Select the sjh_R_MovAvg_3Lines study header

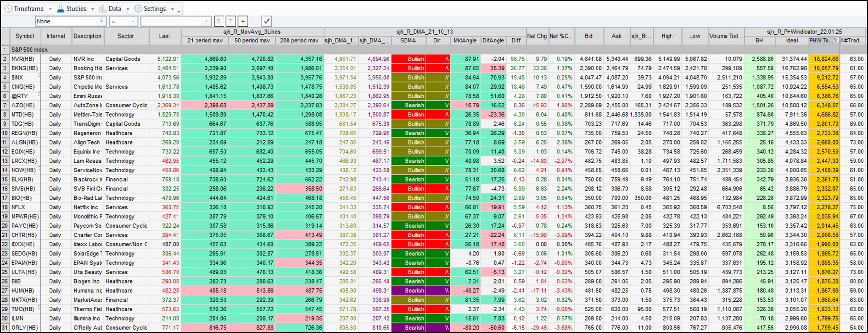[252, 32]
